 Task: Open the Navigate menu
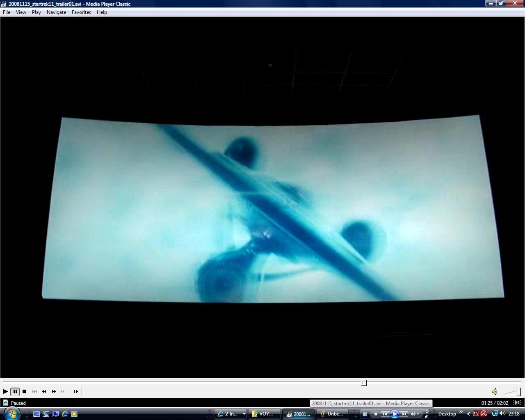point(56,12)
